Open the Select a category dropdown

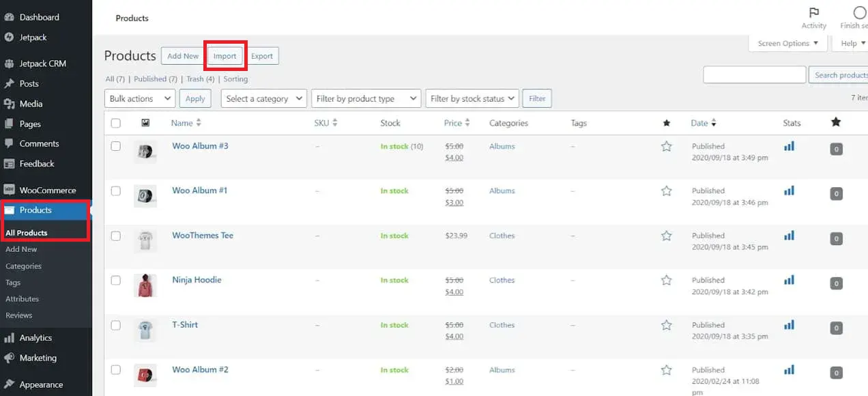[264, 98]
